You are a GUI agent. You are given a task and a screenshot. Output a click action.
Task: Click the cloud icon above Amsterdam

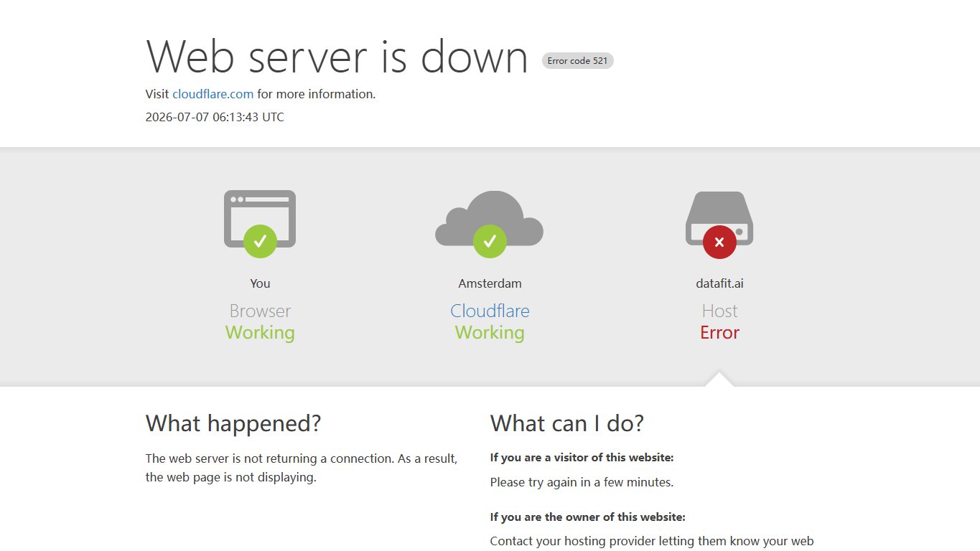tap(490, 218)
